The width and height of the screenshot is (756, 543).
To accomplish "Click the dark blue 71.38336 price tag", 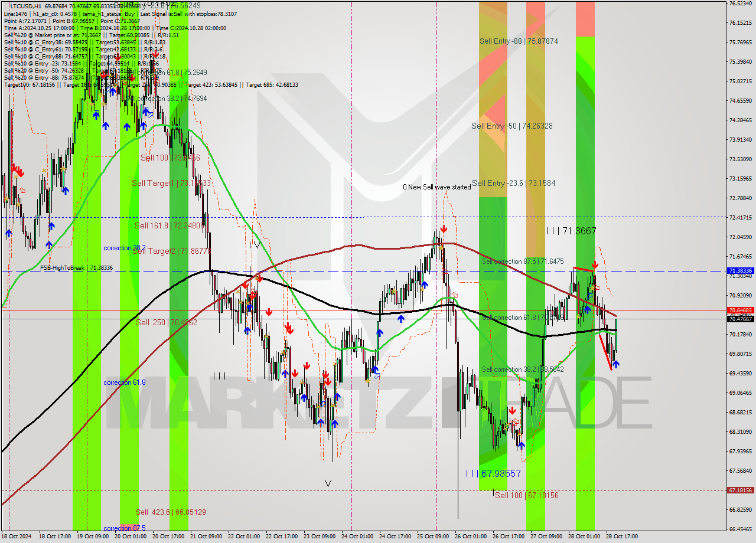I will 740,271.
